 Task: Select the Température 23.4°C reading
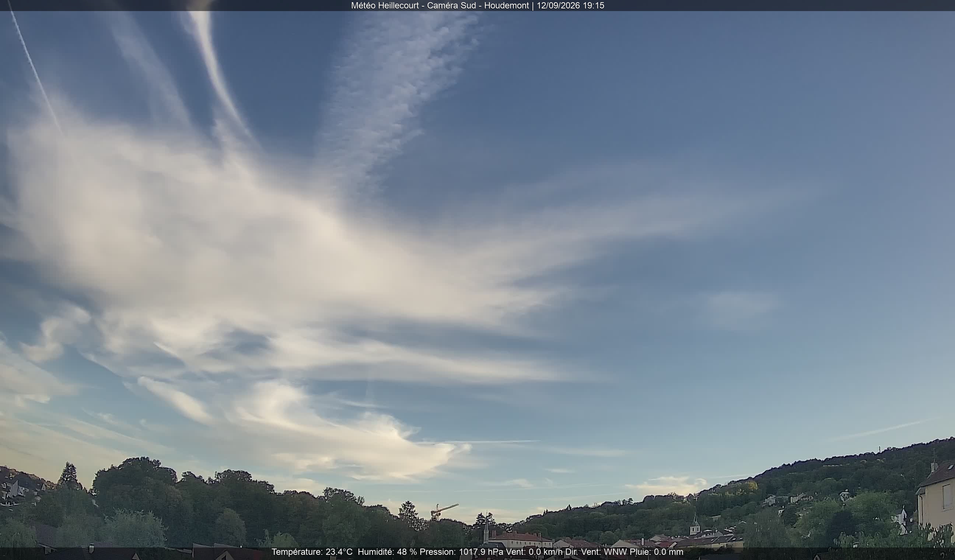click(312, 552)
